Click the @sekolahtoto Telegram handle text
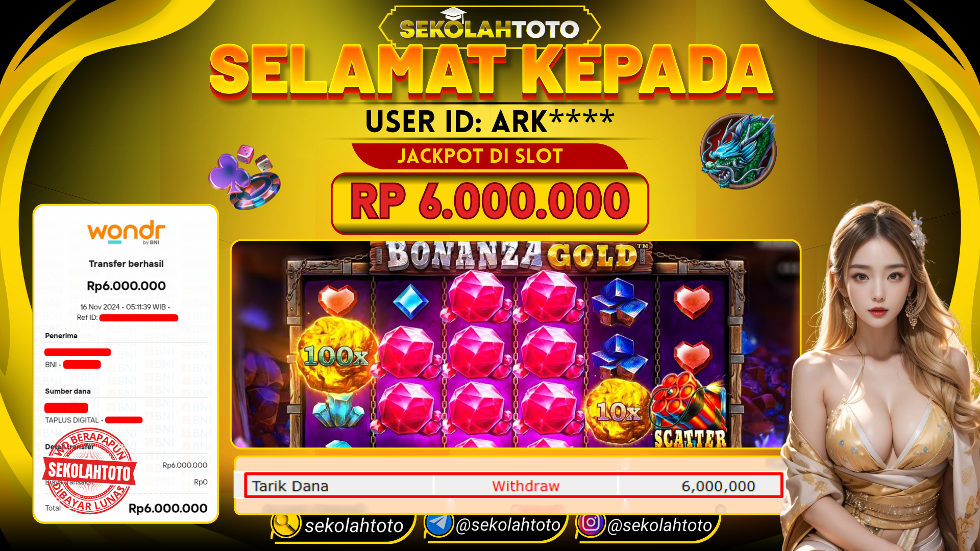 (508, 525)
